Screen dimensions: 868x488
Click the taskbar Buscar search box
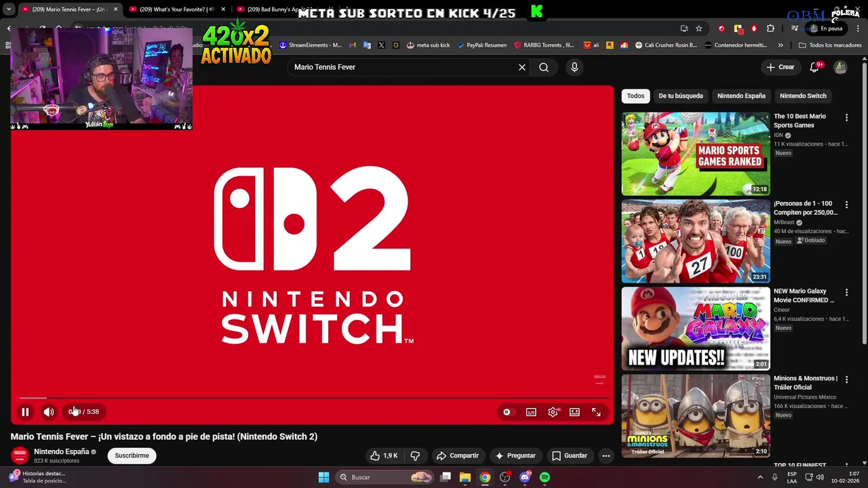[385, 477]
